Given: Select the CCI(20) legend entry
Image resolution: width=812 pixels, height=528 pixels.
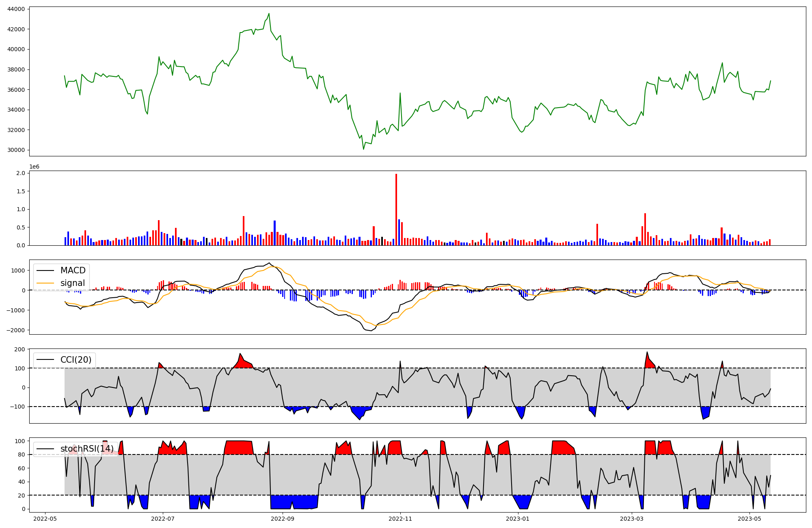Looking at the screenshot, I should coord(76,359).
